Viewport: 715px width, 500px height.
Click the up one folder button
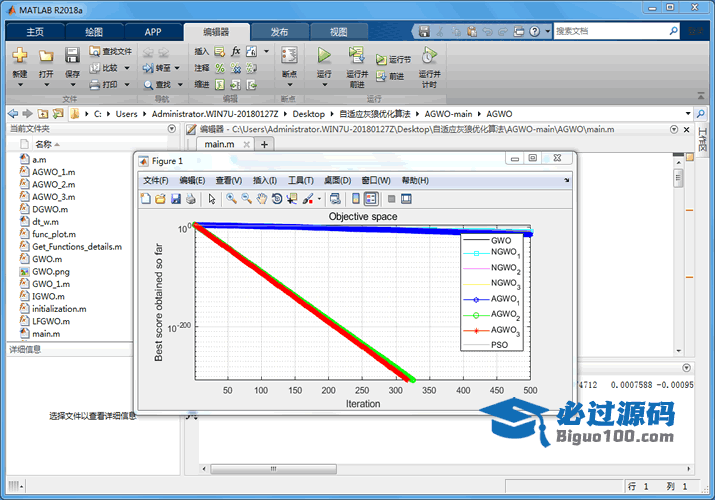[43, 113]
